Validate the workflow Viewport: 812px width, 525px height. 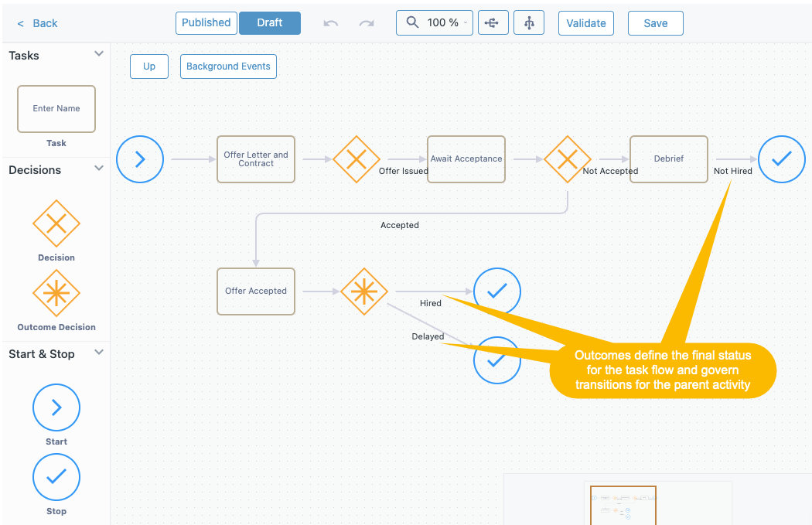pos(585,22)
